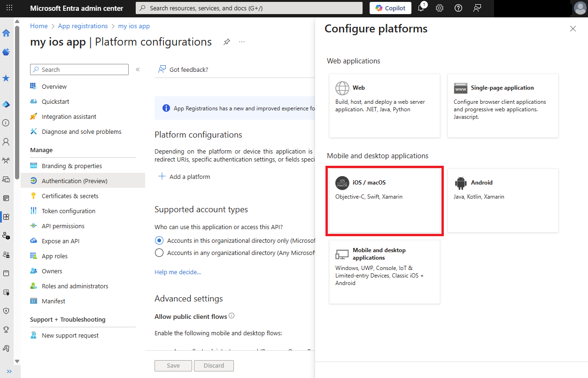Click the Got feedback? button
Image resolution: width=588 pixels, height=378 pixels.
pyautogui.click(x=183, y=69)
